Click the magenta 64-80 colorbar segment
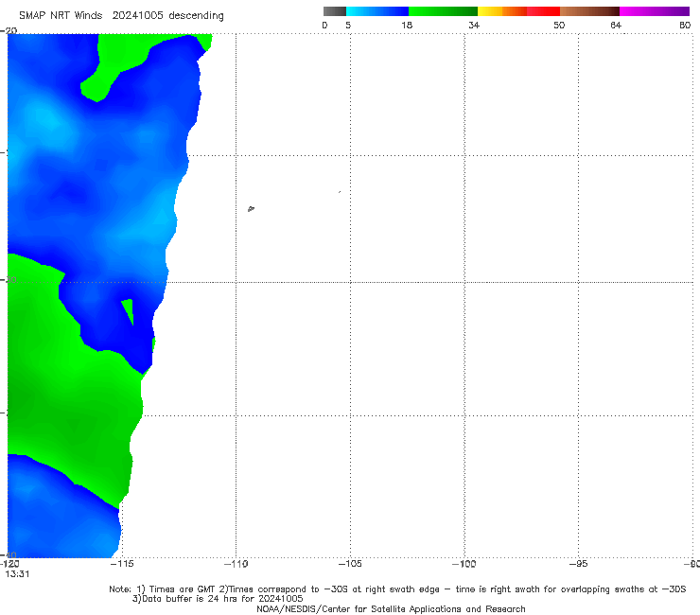This screenshot has height=615, width=700. [655, 11]
